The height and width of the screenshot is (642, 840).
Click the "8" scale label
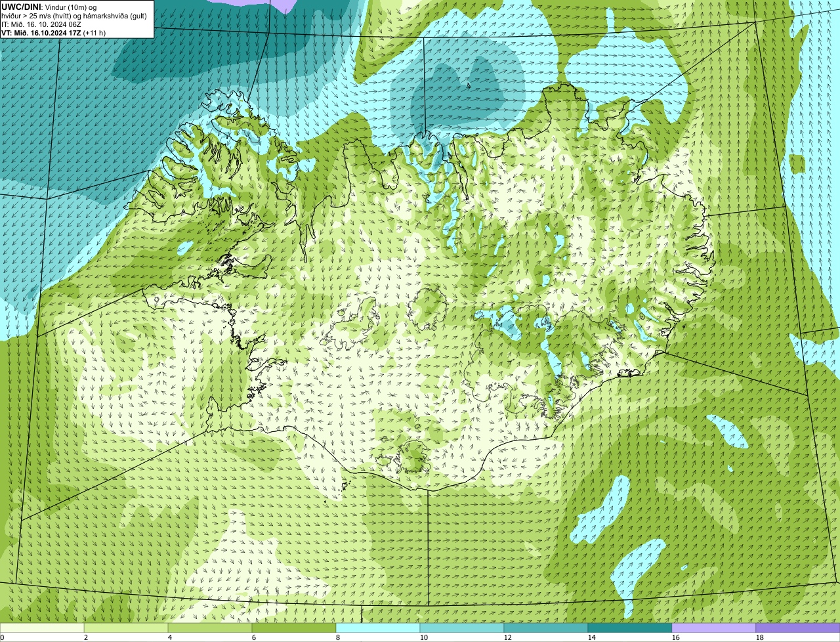(338, 637)
